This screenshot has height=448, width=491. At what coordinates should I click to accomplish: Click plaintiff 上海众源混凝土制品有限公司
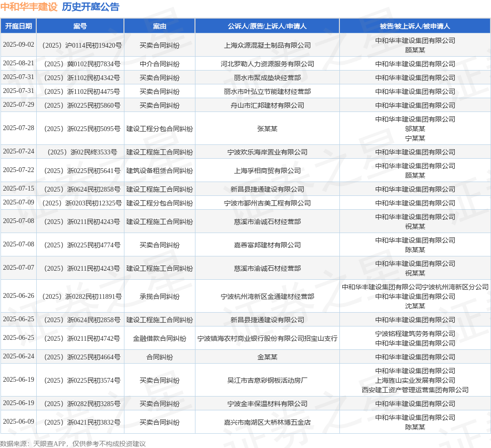point(267,45)
